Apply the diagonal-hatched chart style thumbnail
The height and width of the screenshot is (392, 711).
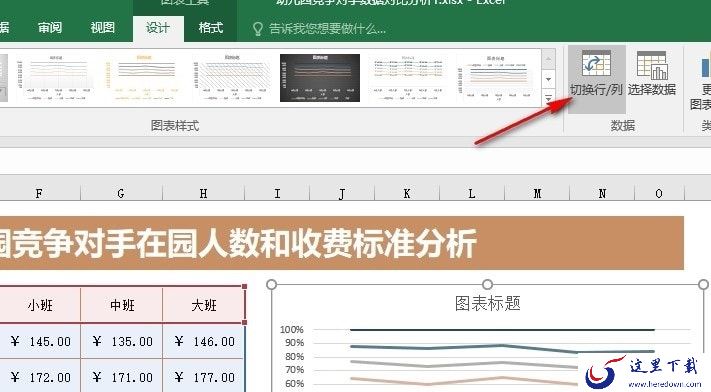(231, 78)
